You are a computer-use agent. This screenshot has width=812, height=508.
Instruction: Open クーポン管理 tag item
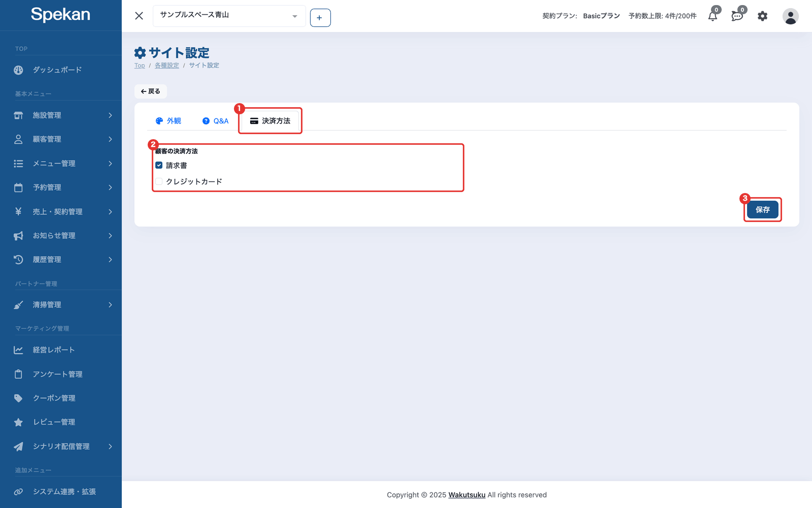click(61, 398)
